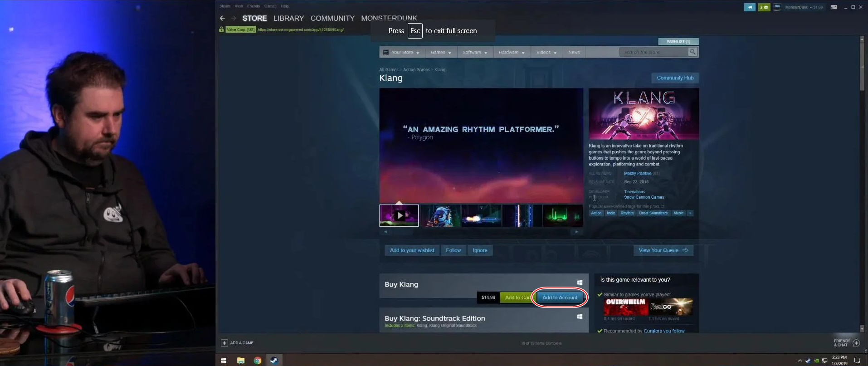868x366 pixels.
Task: Switch Steam to Big Picture mode
Action: tap(834, 7)
